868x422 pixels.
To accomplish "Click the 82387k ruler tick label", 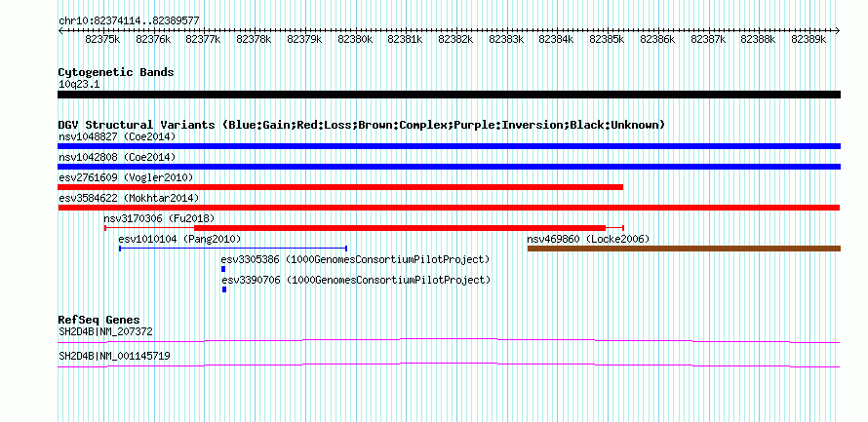I will pyautogui.click(x=707, y=39).
